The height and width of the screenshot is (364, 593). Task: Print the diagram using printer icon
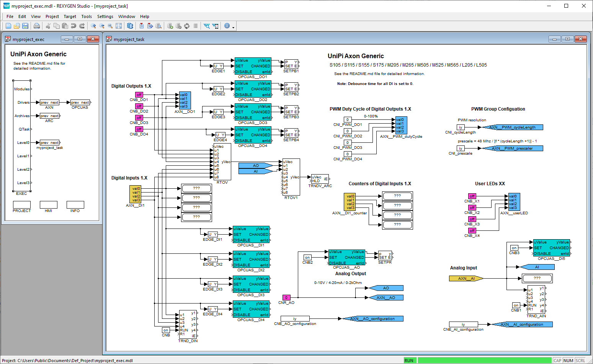point(37,26)
